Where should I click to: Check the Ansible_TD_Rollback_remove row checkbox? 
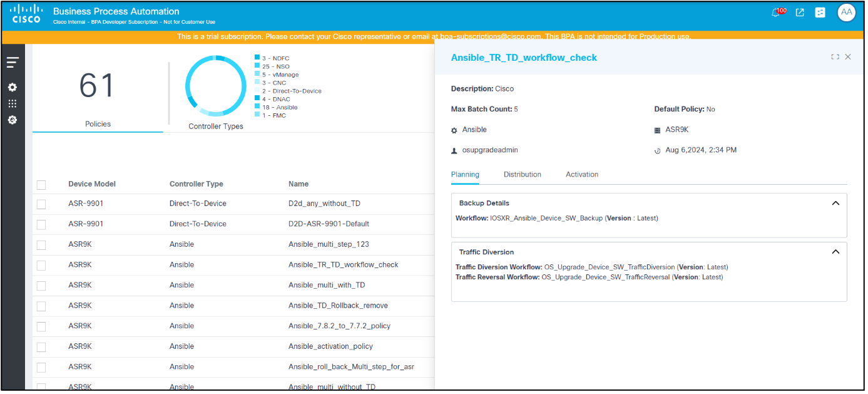(x=41, y=306)
